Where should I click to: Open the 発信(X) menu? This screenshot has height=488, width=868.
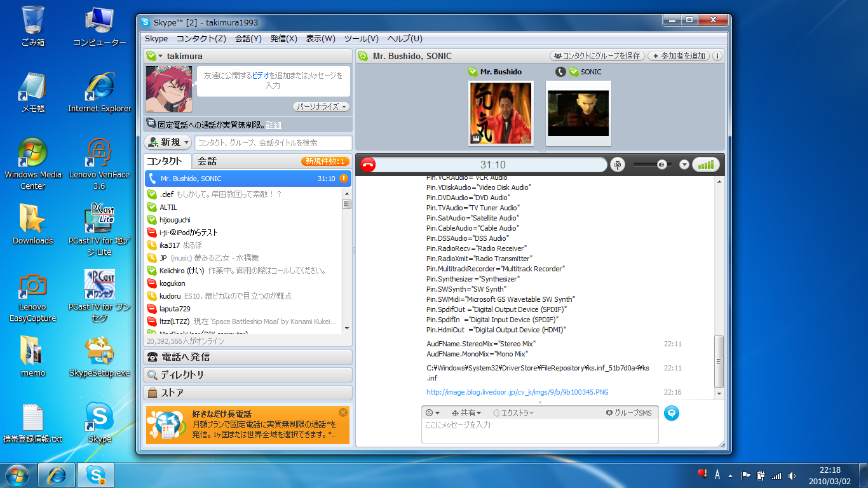[x=284, y=39]
